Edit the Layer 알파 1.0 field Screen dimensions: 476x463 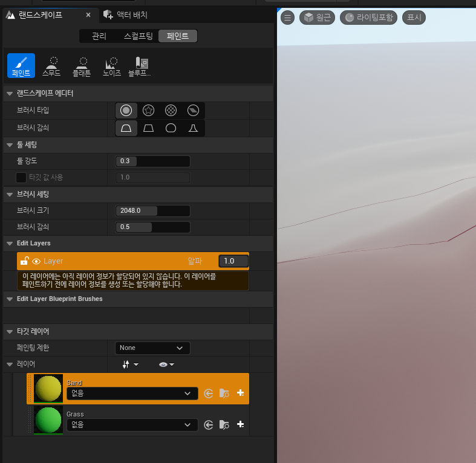233,261
